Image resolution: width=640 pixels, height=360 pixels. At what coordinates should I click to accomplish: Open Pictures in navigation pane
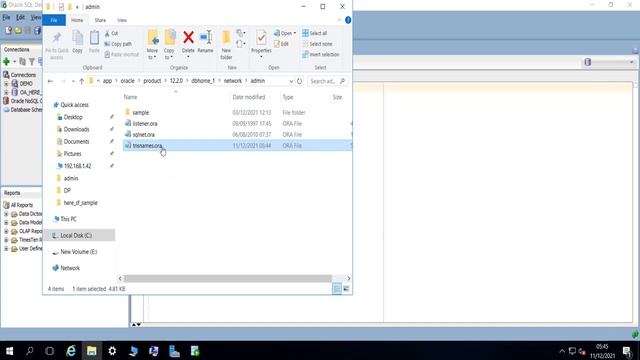point(72,154)
